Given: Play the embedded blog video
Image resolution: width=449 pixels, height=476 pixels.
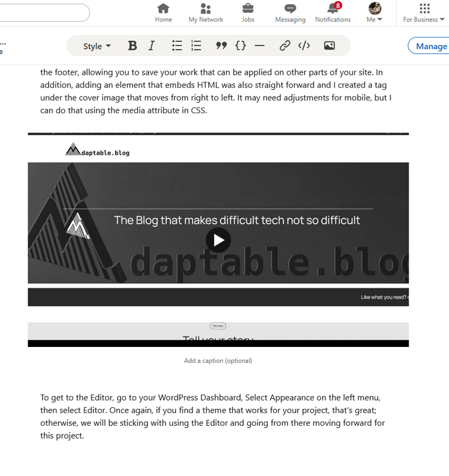Looking at the screenshot, I should click(218, 240).
